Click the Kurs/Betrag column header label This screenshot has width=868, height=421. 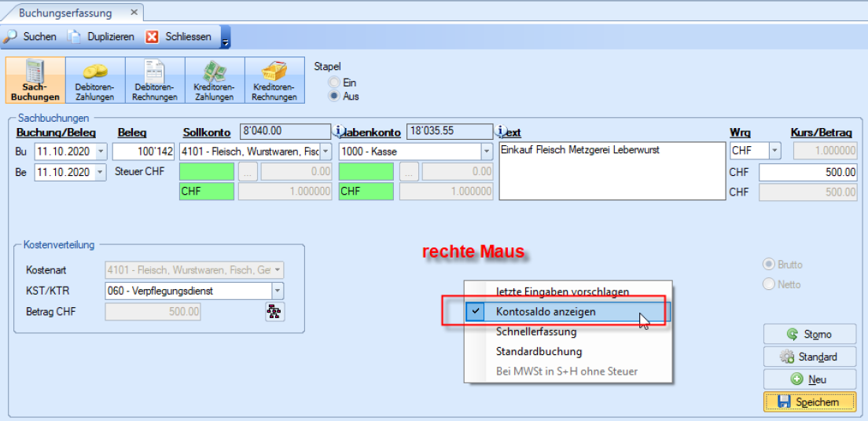[x=821, y=133]
